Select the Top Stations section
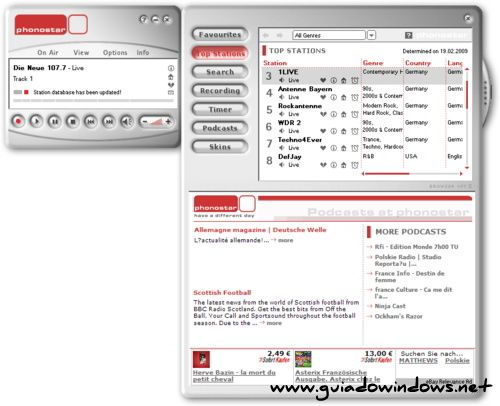Screen dimensions: 500x406 pos(220,53)
